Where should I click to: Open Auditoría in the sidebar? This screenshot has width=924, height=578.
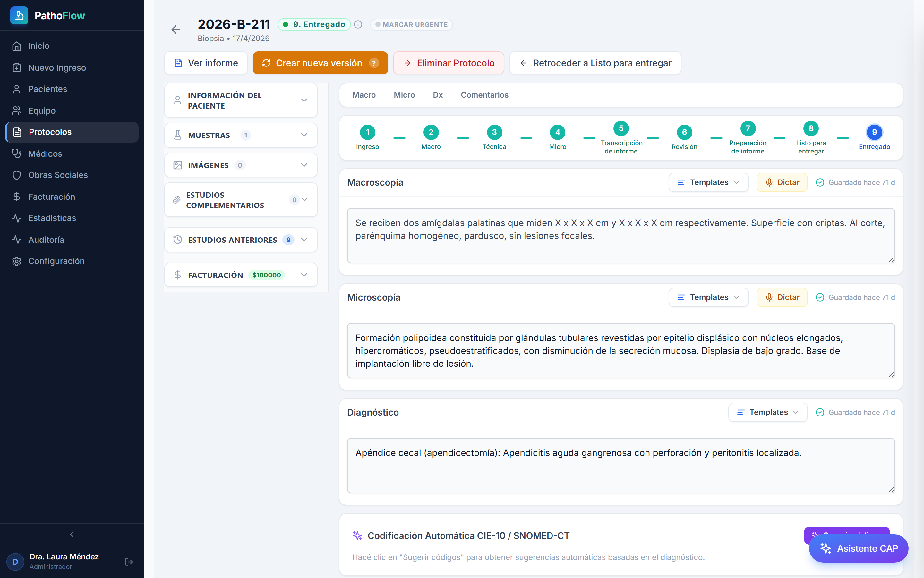[72, 240]
